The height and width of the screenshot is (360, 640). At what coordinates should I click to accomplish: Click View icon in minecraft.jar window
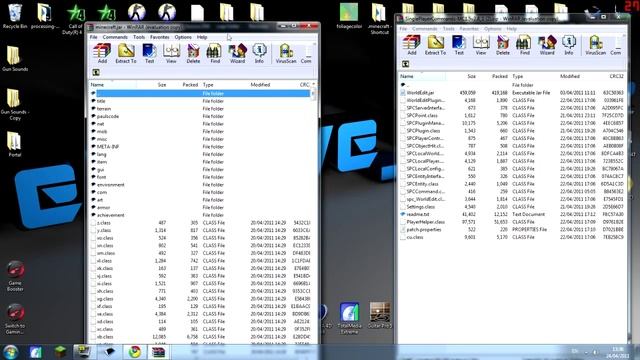pyautogui.click(x=171, y=53)
